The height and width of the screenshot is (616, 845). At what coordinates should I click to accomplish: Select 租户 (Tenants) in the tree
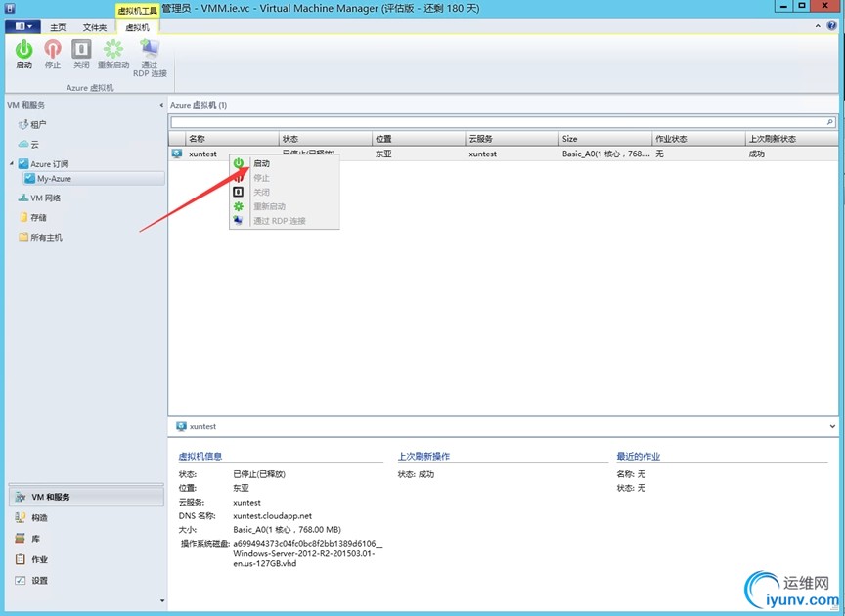point(32,124)
